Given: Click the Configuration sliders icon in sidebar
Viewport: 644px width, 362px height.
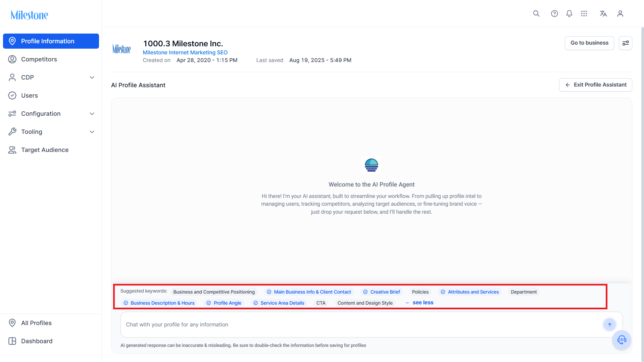Looking at the screenshot, I should tap(12, 113).
